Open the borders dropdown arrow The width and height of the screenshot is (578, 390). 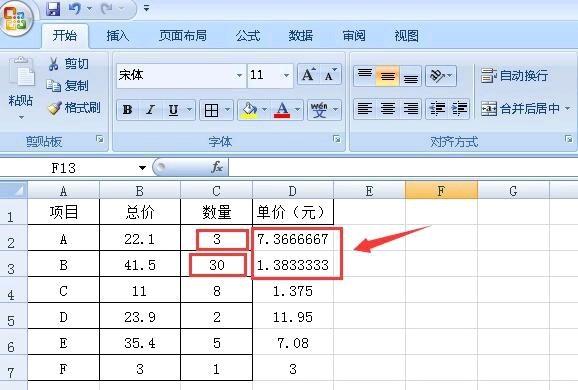227,109
